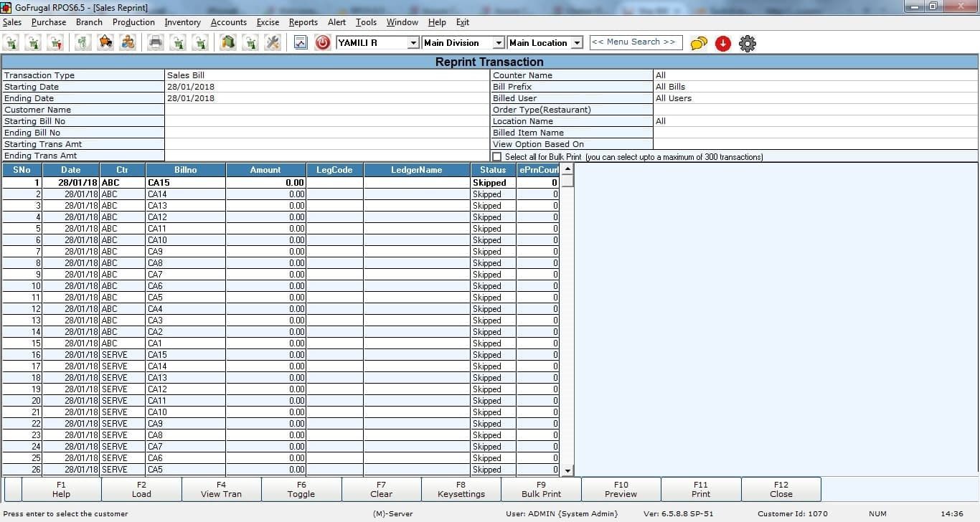Click the red power button icon

[x=323, y=43]
